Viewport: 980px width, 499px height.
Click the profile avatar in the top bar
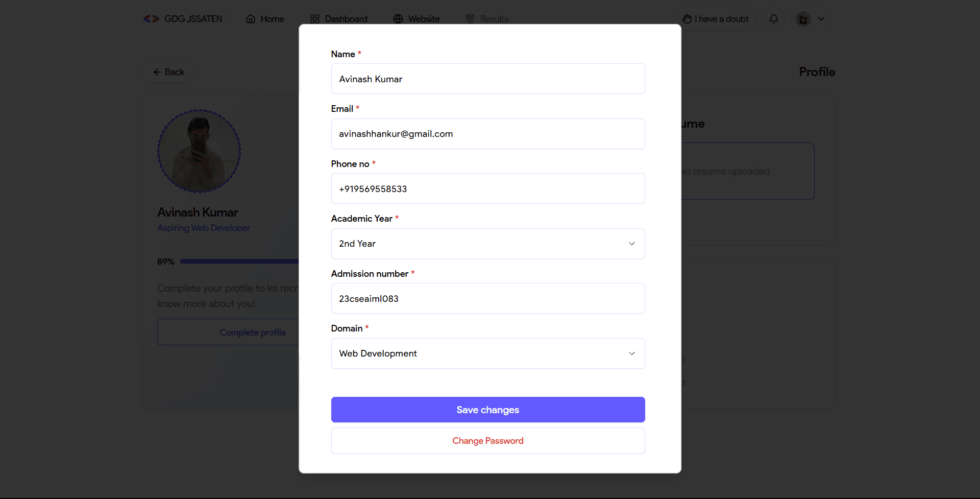[x=802, y=19]
